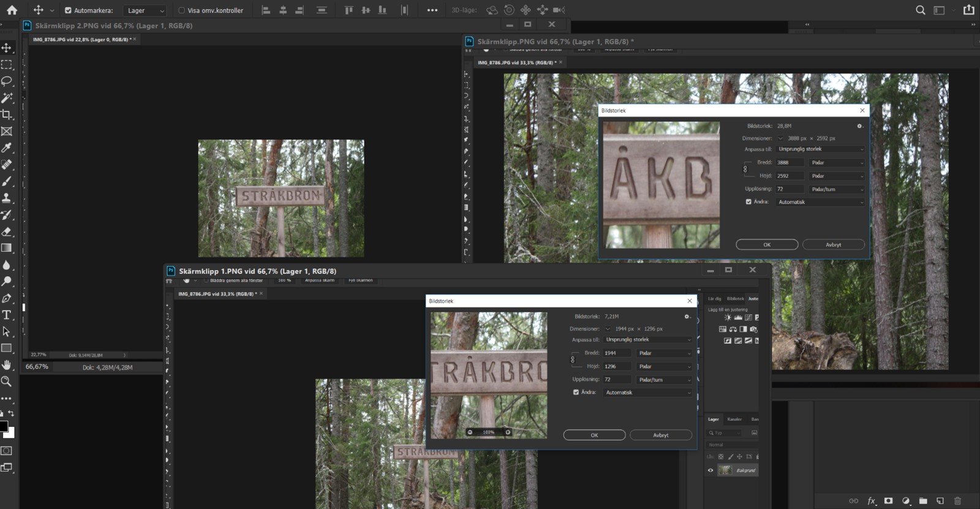Click the fx layer style icon
Image resolution: width=980 pixels, height=509 pixels.
[x=871, y=501]
